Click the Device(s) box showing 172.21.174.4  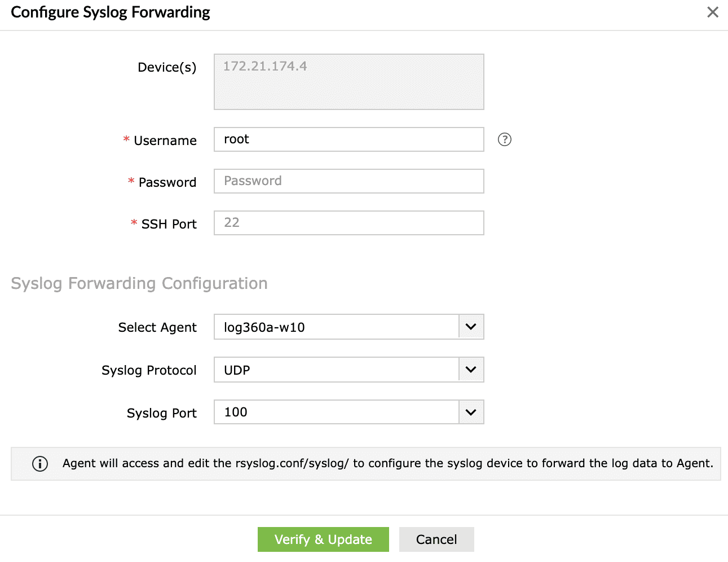tap(348, 82)
